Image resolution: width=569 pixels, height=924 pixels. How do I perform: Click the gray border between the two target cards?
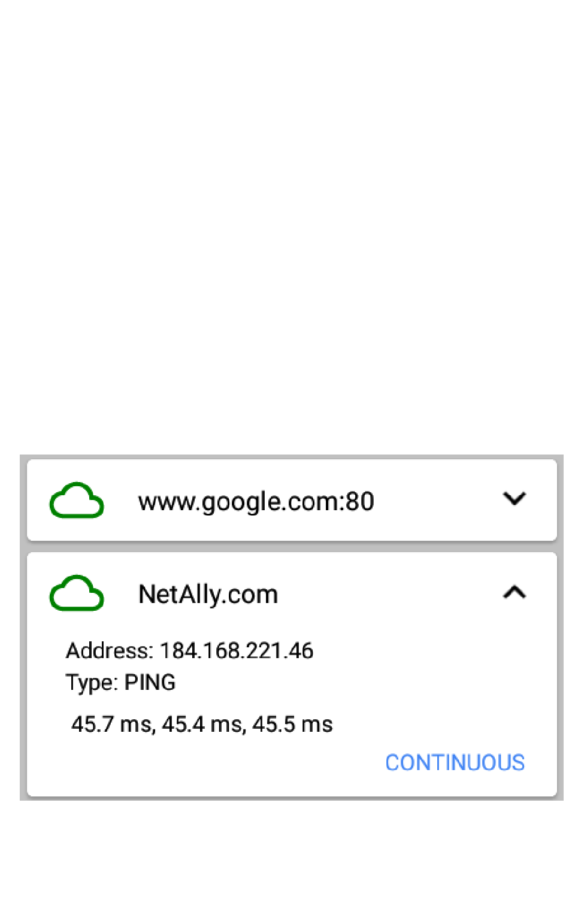point(292,546)
